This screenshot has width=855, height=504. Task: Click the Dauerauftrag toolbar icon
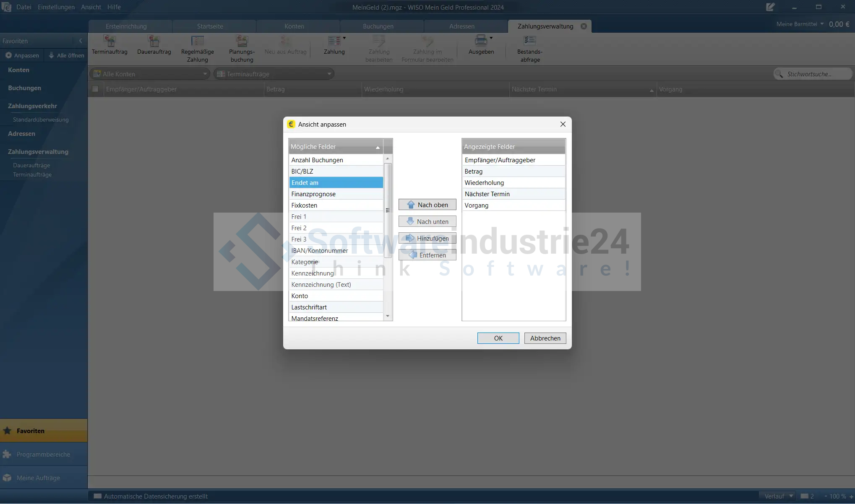click(x=154, y=41)
